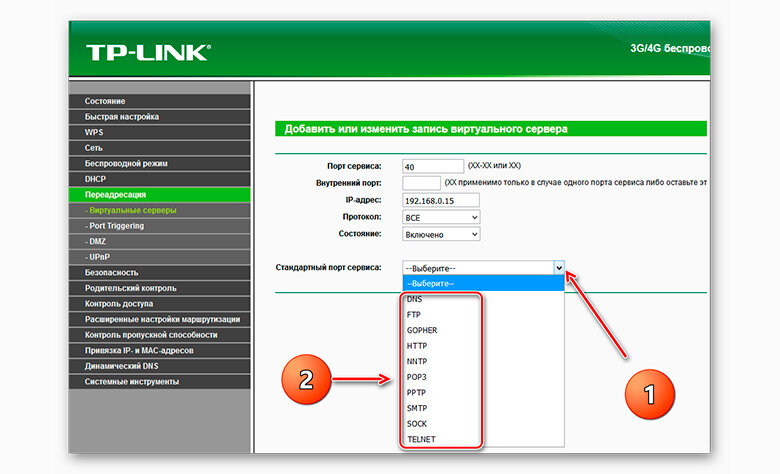Open Привязка IP- и MAC-адресов
Viewport: 780px width, 474px height.
[159, 350]
